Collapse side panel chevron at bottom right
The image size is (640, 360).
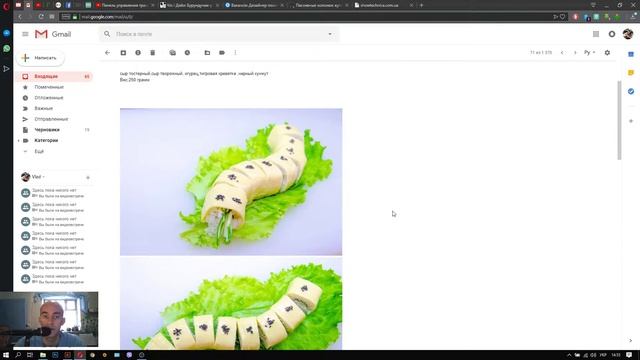click(631, 340)
